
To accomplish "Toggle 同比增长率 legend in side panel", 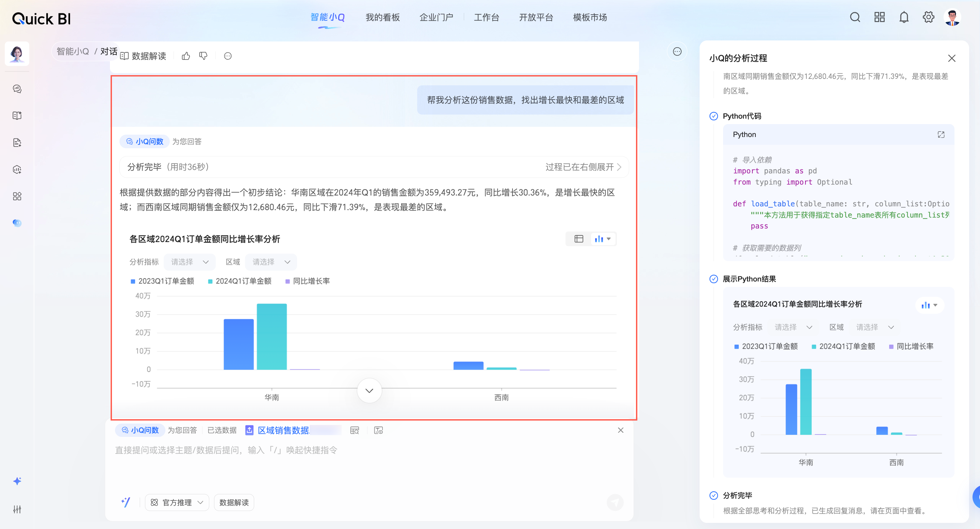I will (x=911, y=346).
